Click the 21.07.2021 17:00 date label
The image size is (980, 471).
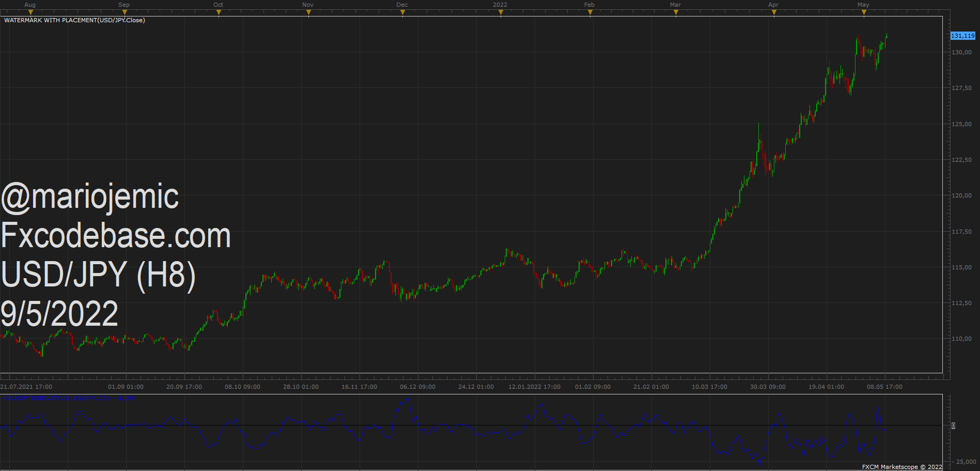[26, 387]
